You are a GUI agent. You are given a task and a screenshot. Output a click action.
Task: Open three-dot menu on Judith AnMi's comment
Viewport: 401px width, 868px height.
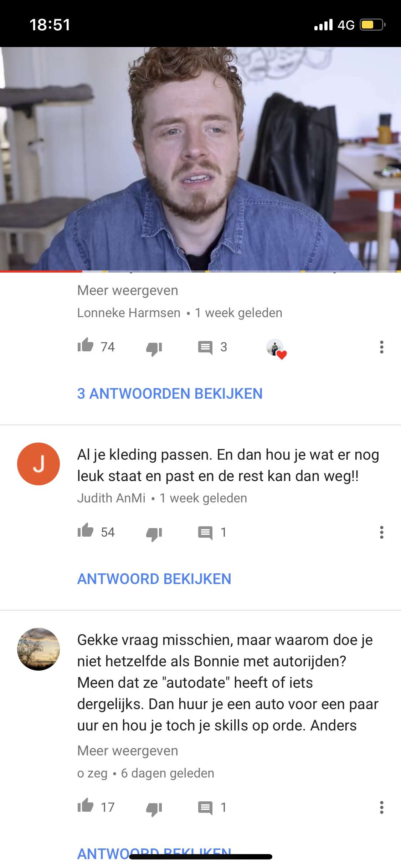[x=381, y=532]
